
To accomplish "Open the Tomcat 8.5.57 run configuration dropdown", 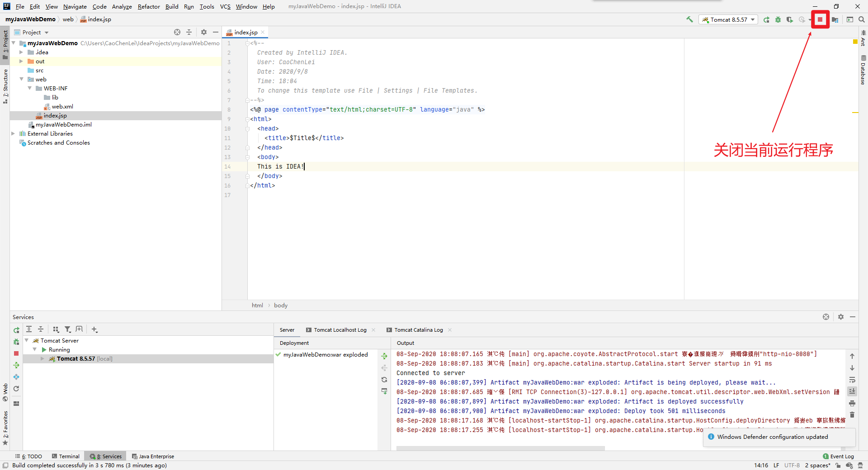I will click(728, 19).
